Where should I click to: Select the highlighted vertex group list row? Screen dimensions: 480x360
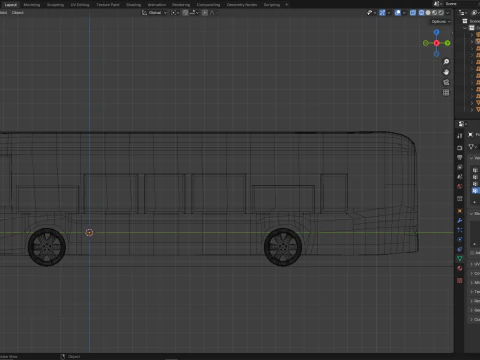[476, 190]
